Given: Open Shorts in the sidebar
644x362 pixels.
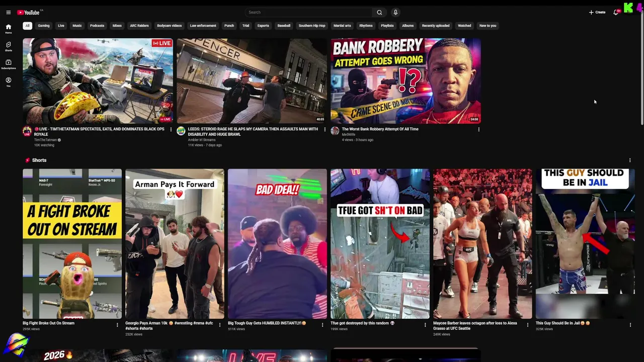Looking at the screenshot, I should [9, 47].
